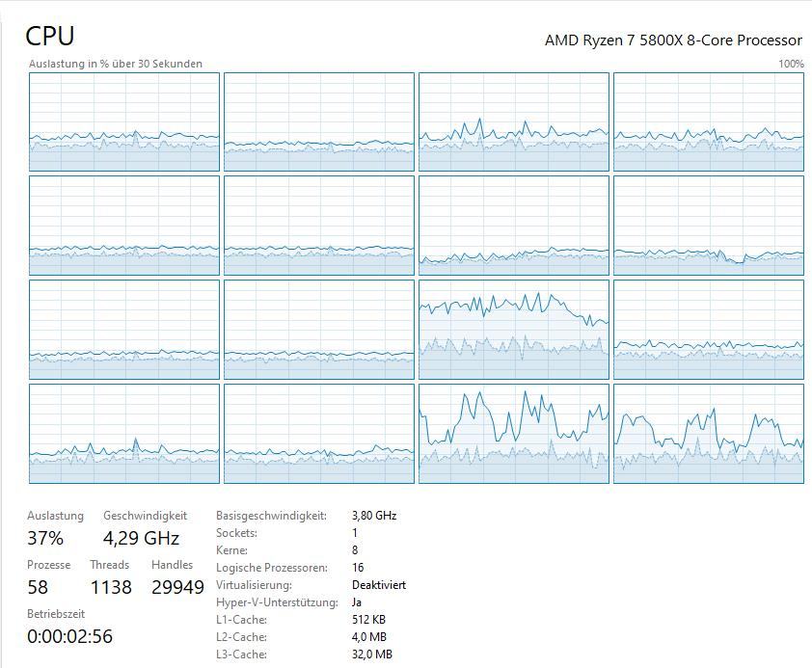Click the Betriebszeit value 0:00:02:56

tap(69, 636)
